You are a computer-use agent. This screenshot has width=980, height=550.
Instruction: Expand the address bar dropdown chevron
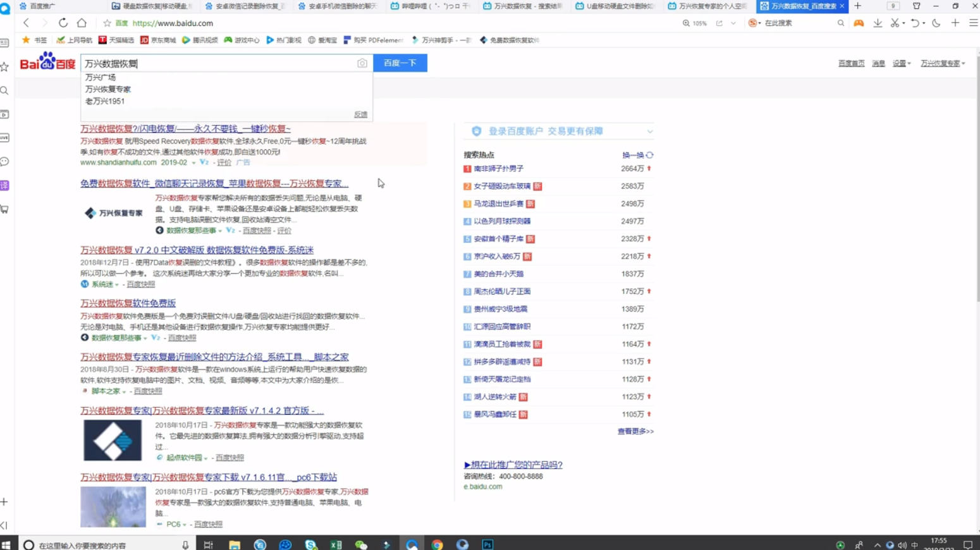733,23
